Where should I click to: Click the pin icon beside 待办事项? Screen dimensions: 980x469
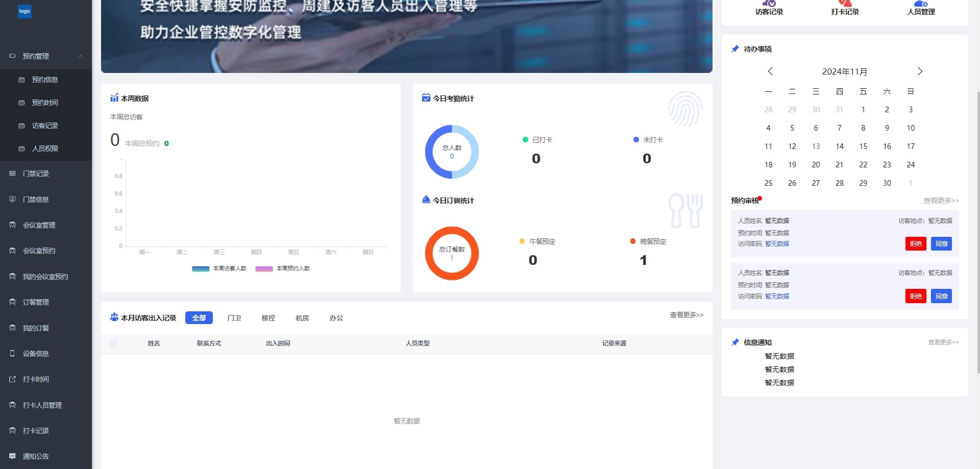point(735,49)
